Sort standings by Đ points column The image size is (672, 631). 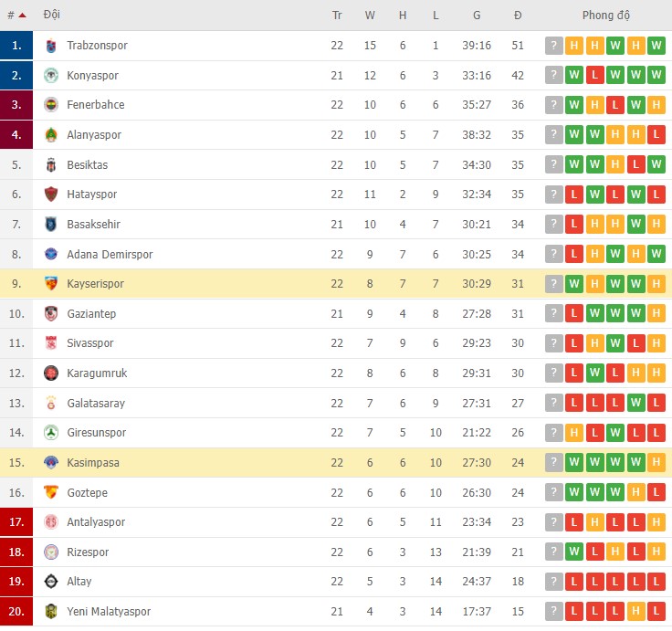pos(518,16)
